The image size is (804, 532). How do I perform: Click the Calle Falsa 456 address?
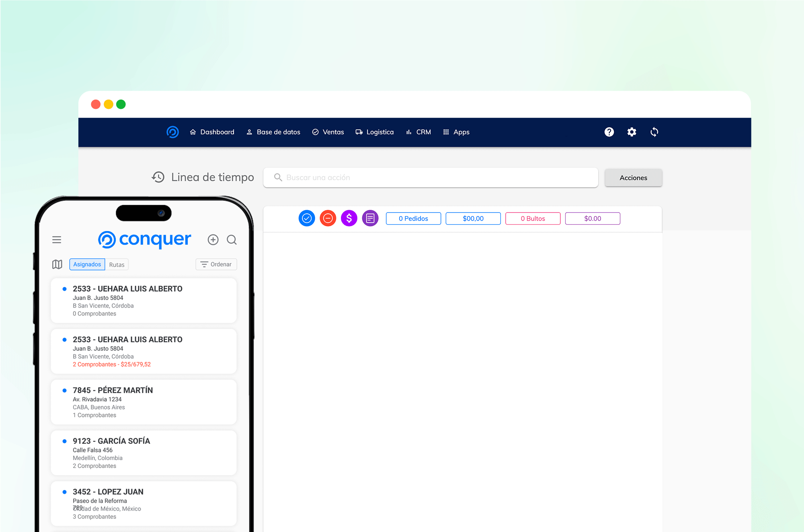click(92, 450)
